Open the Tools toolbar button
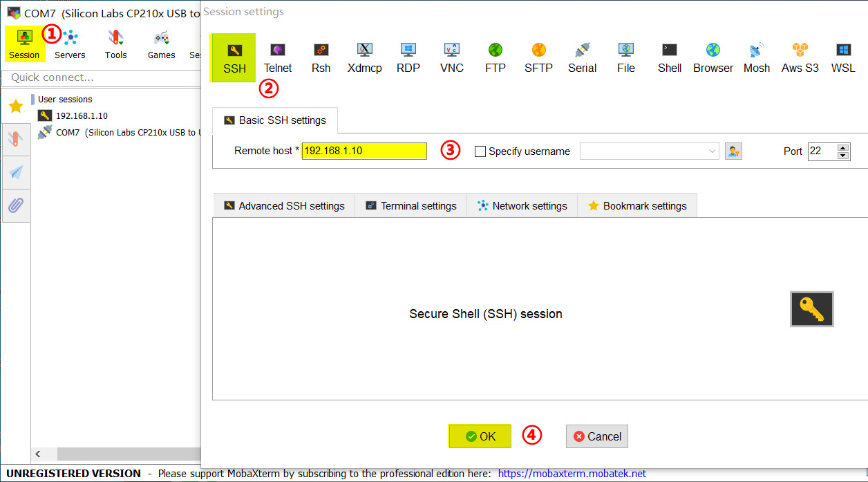 115,44
